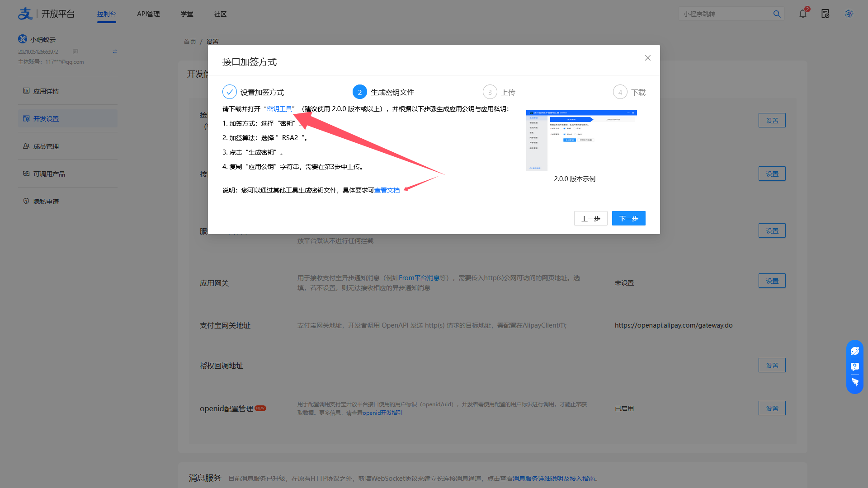Click the 下一步 button
The width and height of the screenshot is (868, 488).
628,218
